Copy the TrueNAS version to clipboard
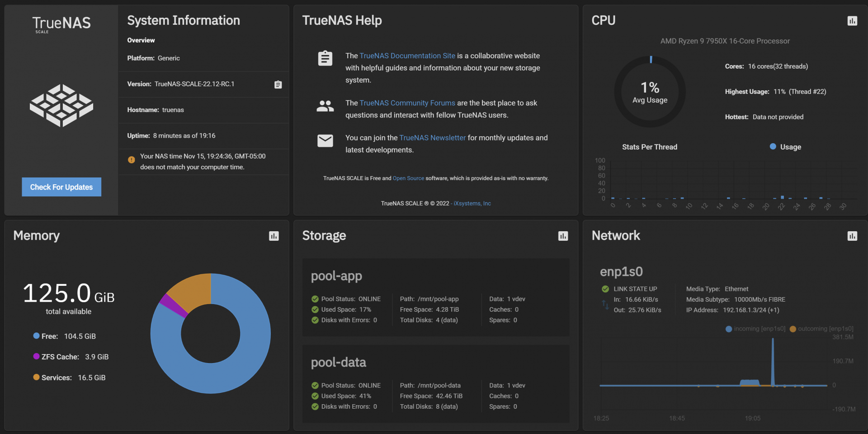The height and width of the screenshot is (434, 868). pos(278,84)
